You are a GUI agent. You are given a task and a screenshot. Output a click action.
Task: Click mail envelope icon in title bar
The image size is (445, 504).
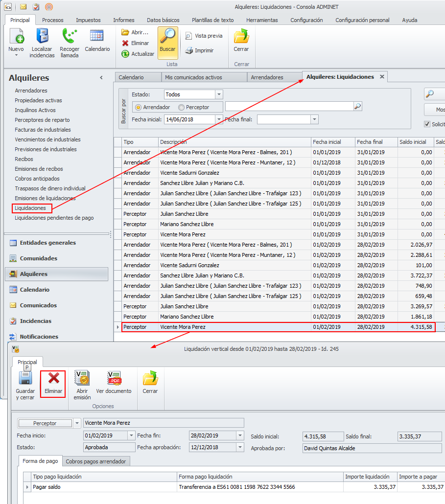[23, 7]
